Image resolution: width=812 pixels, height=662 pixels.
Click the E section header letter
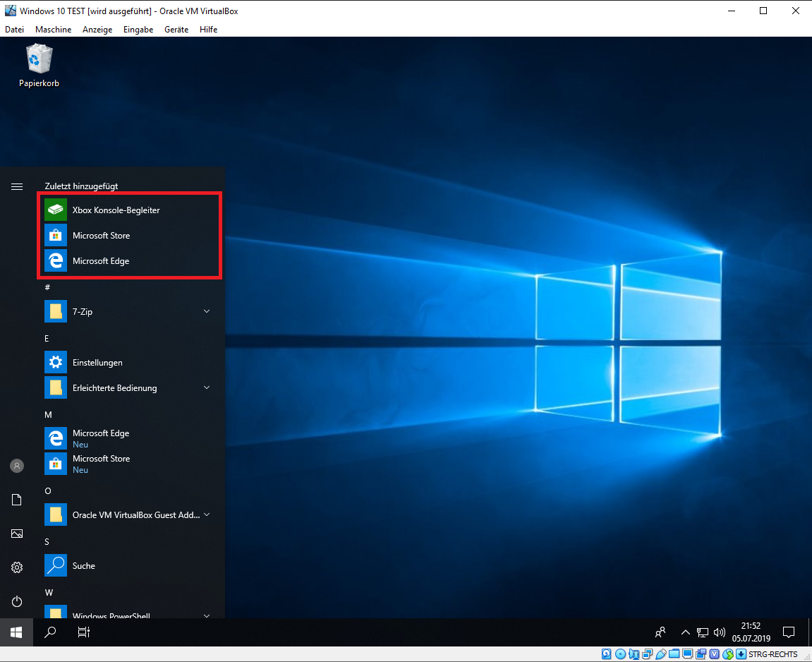coord(47,338)
